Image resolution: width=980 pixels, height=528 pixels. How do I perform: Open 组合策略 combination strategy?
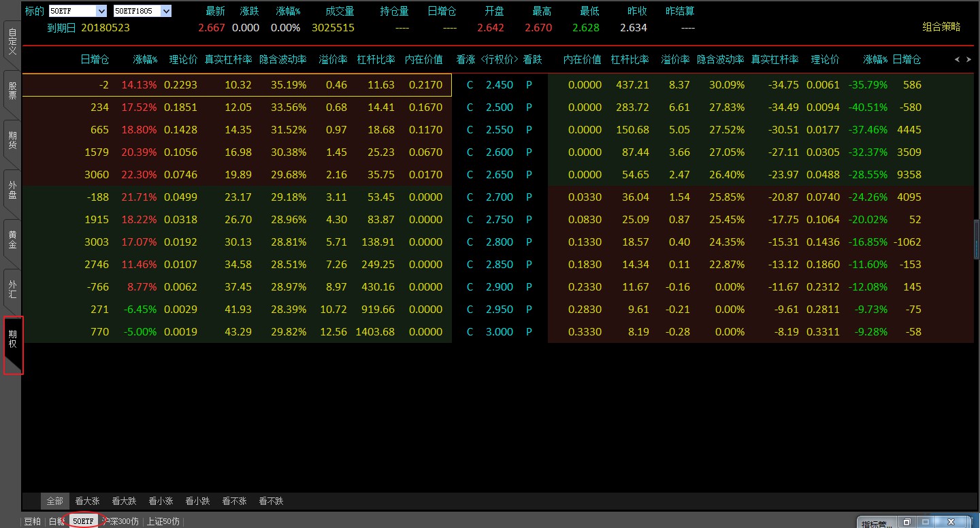941,27
